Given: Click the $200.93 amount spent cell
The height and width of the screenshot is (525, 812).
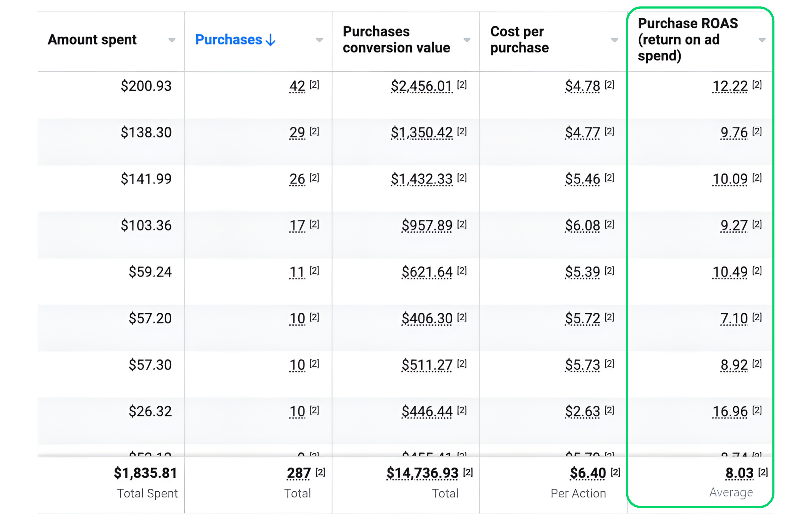Looking at the screenshot, I should coord(146,86).
